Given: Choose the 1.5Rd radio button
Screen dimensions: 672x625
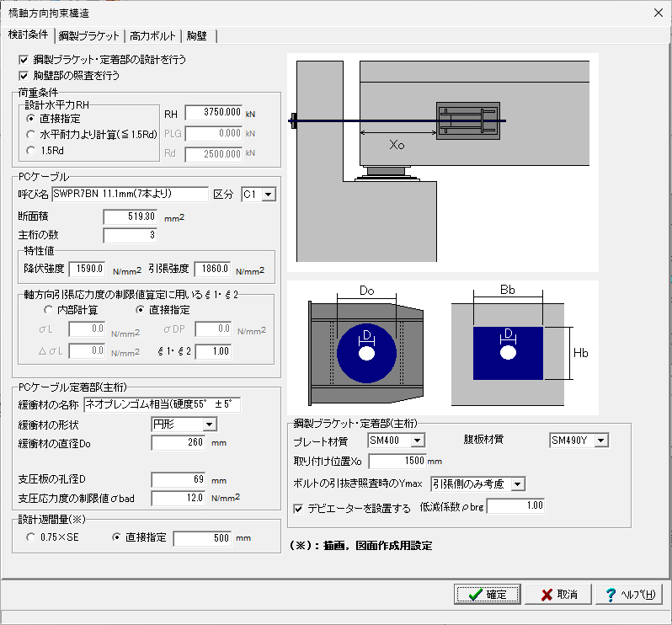Looking at the screenshot, I should (32, 151).
